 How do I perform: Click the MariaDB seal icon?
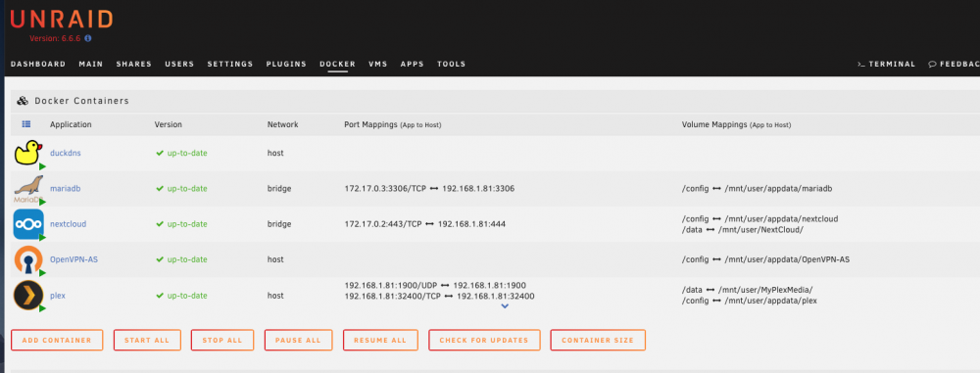pyautogui.click(x=28, y=189)
